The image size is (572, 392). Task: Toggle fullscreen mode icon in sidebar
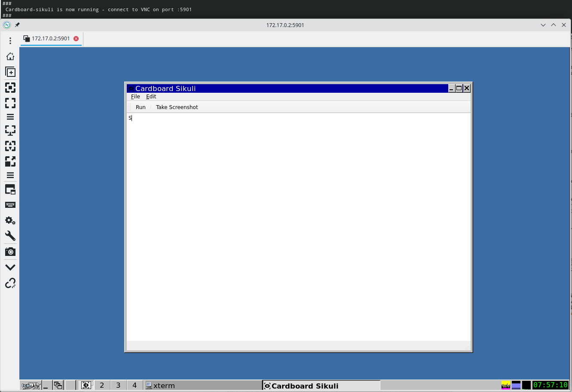click(x=10, y=103)
